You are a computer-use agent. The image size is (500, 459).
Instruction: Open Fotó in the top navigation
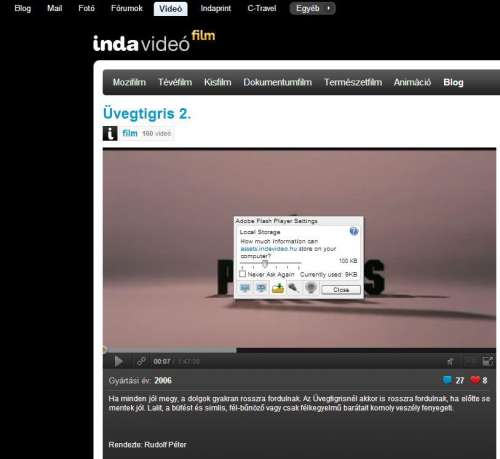pos(86,8)
